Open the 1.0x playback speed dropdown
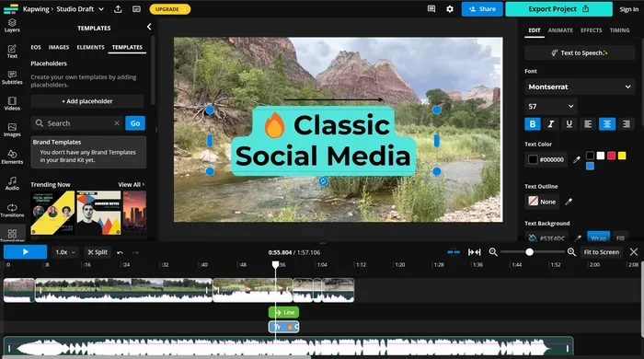This screenshot has height=359, width=644. pyautogui.click(x=65, y=252)
